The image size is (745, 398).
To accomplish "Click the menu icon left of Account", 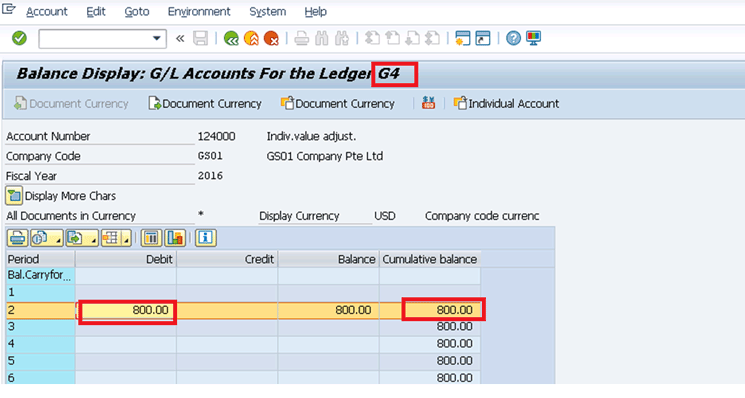I will coord(9,9).
